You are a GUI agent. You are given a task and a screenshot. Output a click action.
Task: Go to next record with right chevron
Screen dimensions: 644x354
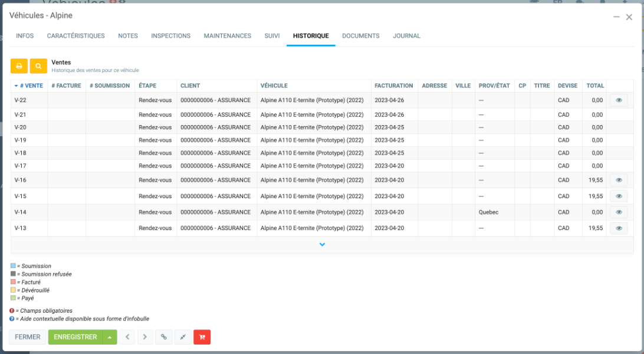click(145, 337)
